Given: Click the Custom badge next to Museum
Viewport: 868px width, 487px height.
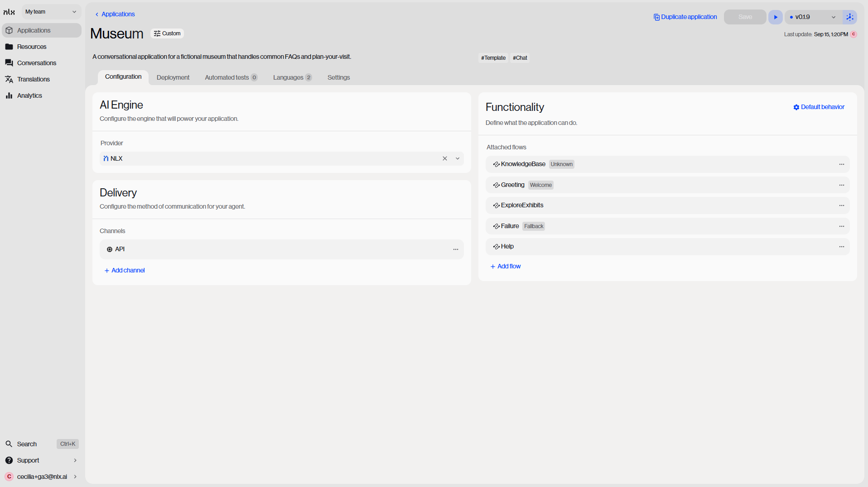Looking at the screenshot, I should click(167, 33).
